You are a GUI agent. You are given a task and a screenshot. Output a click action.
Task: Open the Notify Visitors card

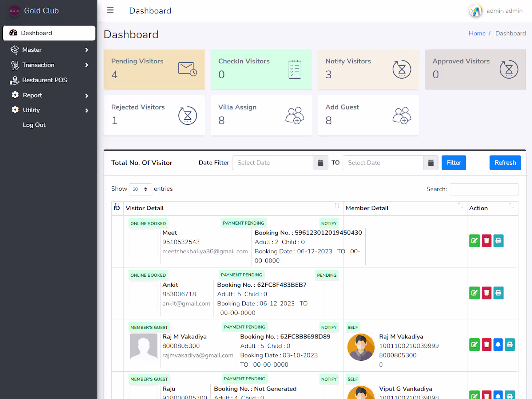coord(368,69)
